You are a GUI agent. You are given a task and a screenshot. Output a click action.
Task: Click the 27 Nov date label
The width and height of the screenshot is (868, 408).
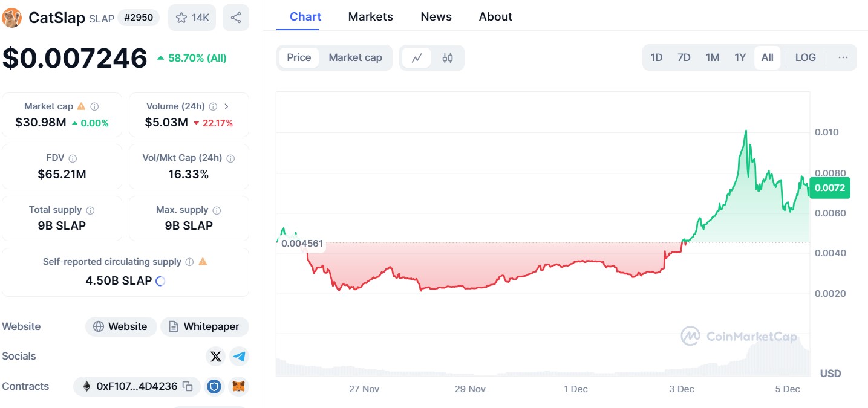click(x=364, y=389)
